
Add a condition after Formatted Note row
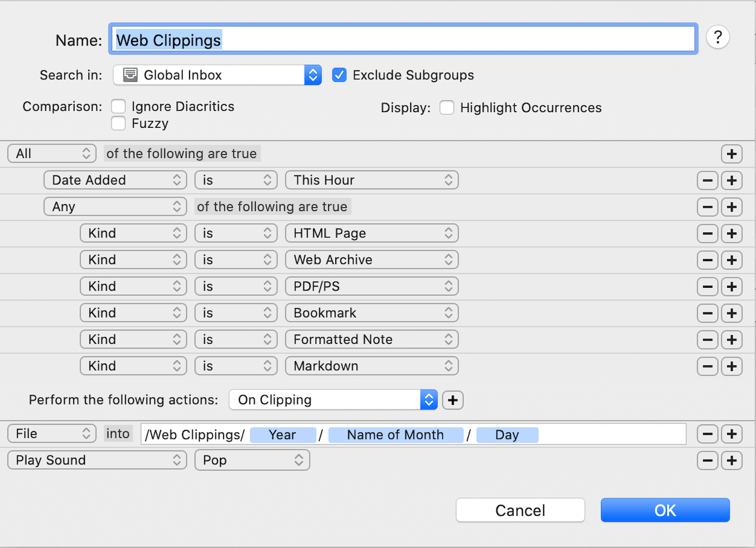click(x=731, y=339)
